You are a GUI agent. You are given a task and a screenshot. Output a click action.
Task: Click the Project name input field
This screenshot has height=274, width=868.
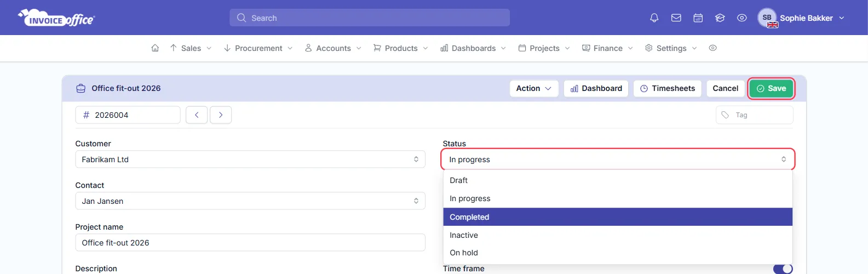(250, 243)
